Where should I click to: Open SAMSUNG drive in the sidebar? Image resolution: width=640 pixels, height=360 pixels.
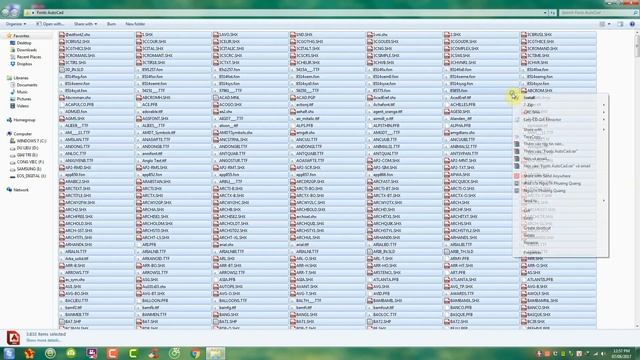(x=29, y=169)
